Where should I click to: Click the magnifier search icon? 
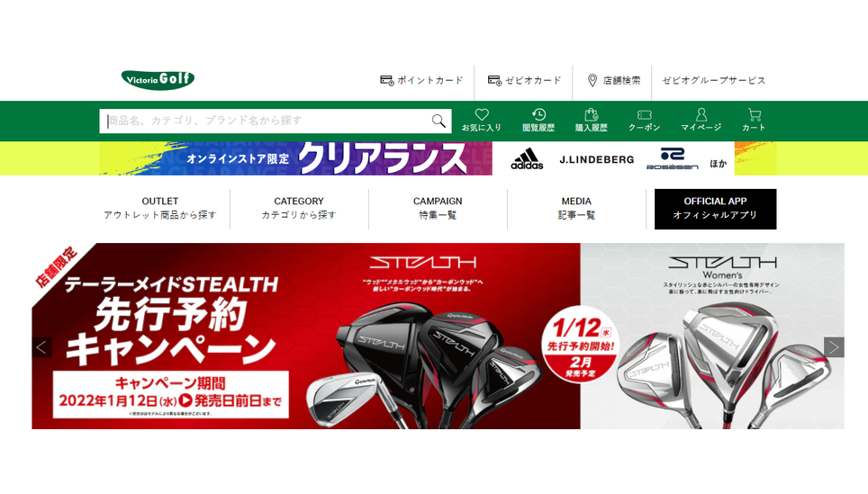pos(439,121)
